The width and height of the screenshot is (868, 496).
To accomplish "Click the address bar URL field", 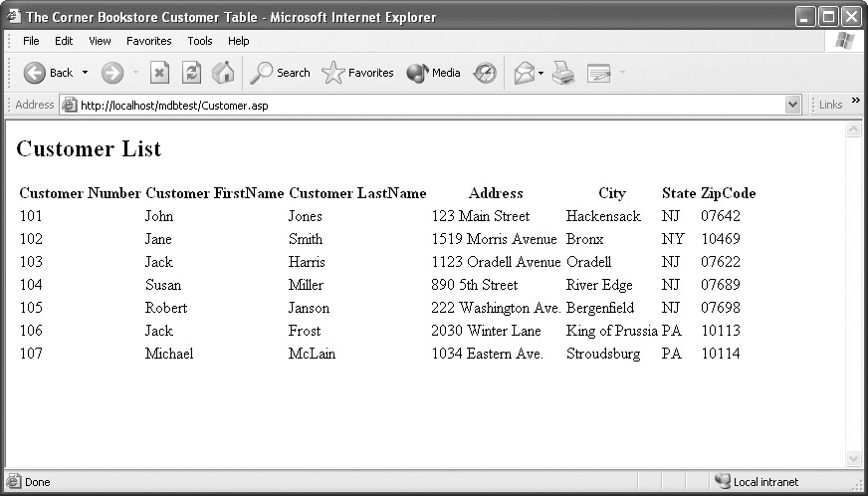I will (428, 105).
